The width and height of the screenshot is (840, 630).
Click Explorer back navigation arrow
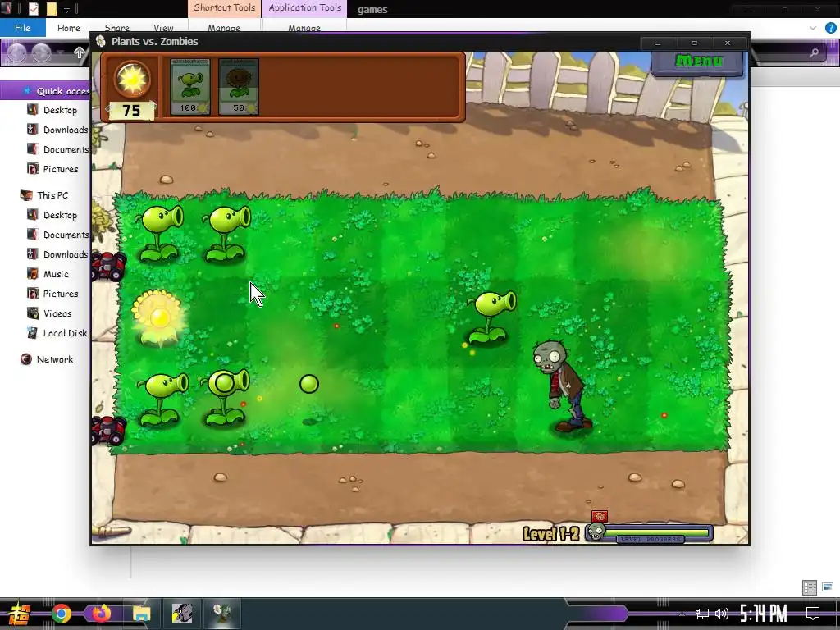point(16,52)
